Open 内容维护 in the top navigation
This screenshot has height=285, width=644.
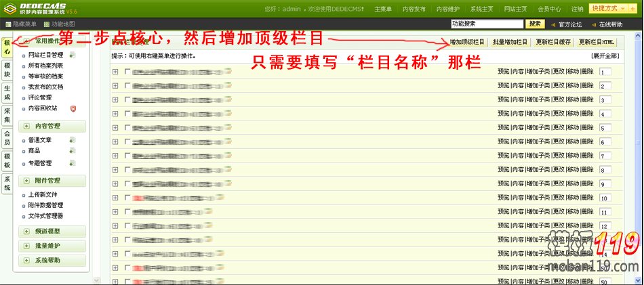[x=447, y=9]
